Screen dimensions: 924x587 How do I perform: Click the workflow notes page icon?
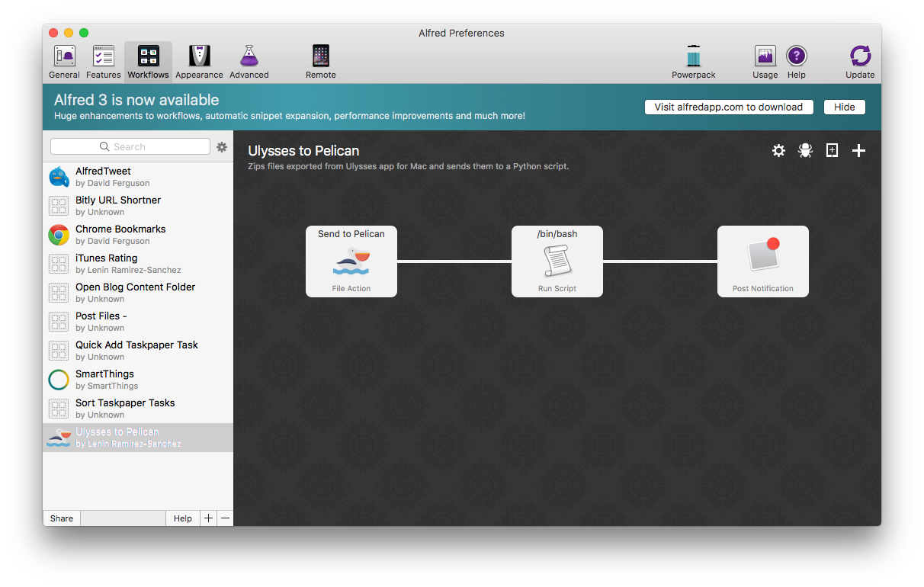832,151
